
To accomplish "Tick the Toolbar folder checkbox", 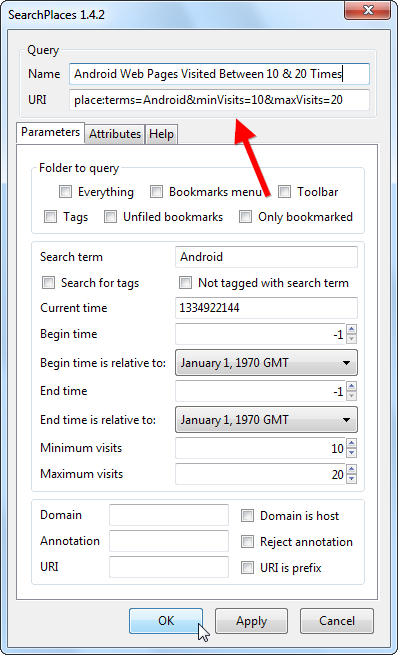I will pyautogui.click(x=284, y=192).
